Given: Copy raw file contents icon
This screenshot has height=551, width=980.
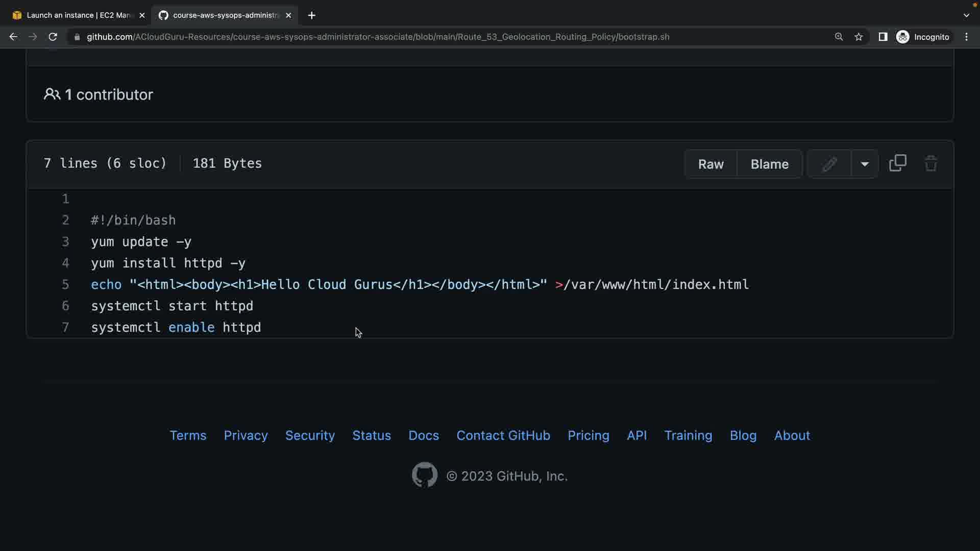Looking at the screenshot, I should 897,164.
